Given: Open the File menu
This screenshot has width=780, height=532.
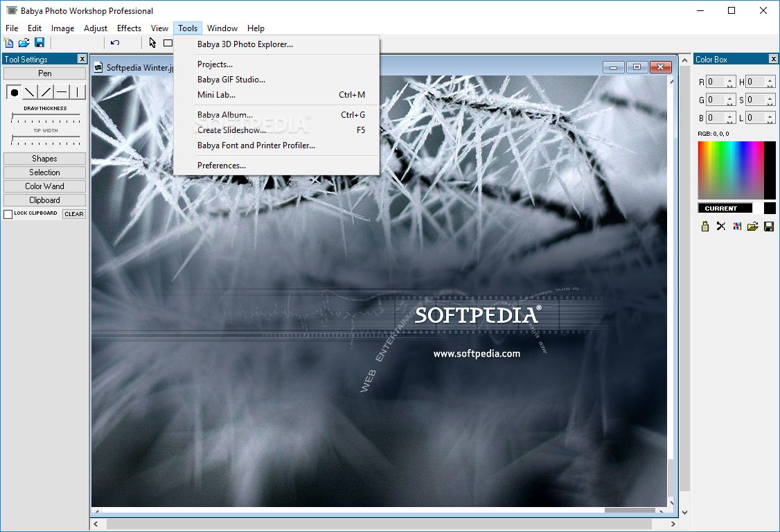Looking at the screenshot, I should (12, 28).
